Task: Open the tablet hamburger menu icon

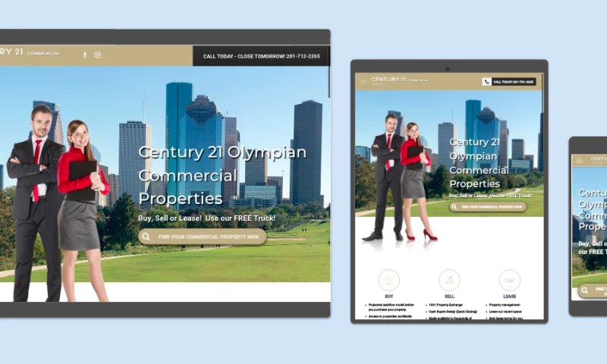Action: (x=363, y=82)
